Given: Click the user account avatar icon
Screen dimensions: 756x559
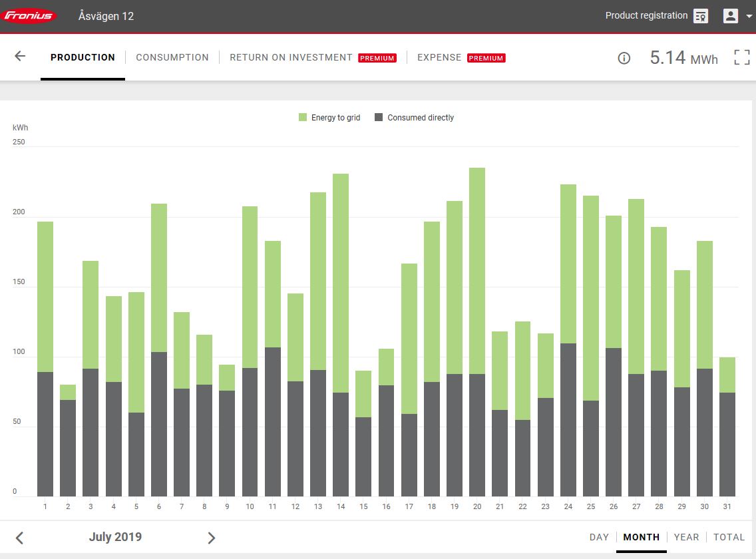Looking at the screenshot, I should pos(731,16).
